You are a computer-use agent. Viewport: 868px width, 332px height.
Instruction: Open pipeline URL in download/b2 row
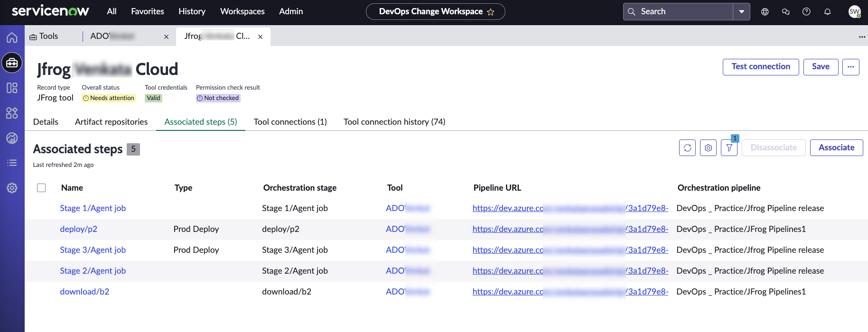[570, 292]
